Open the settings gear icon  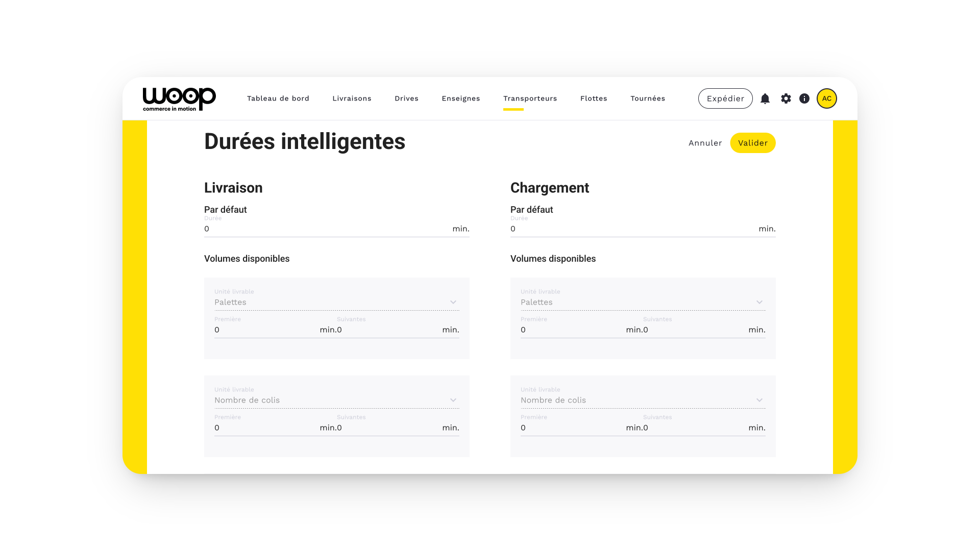pyautogui.click(x=786, y=99)
